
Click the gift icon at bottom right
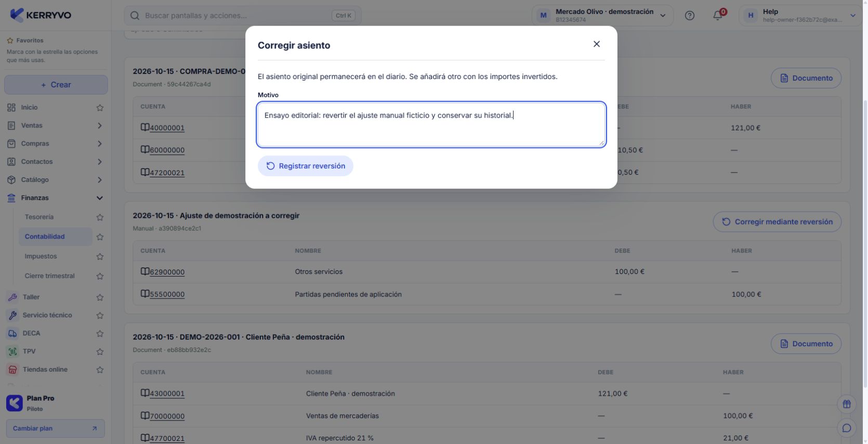847,404
